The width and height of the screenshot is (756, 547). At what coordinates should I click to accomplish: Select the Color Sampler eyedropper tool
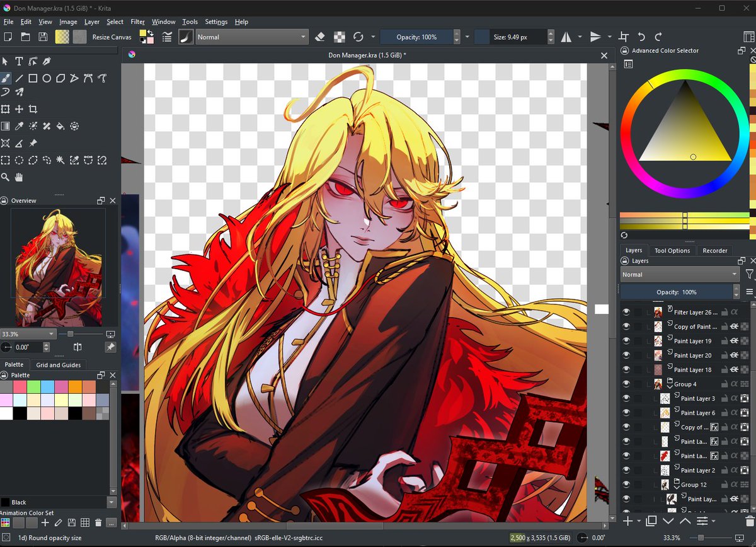[x=19, y=126]
